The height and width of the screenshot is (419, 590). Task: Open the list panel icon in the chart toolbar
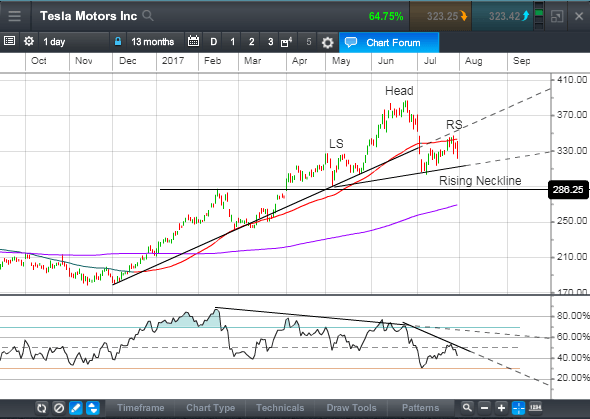(x=9, y=41)
